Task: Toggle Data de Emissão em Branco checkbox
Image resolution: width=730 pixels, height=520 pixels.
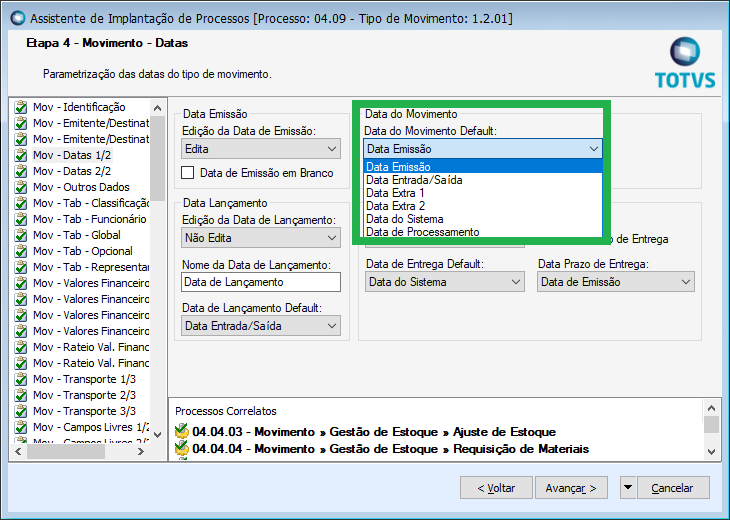Action: (x=188, y=173)
